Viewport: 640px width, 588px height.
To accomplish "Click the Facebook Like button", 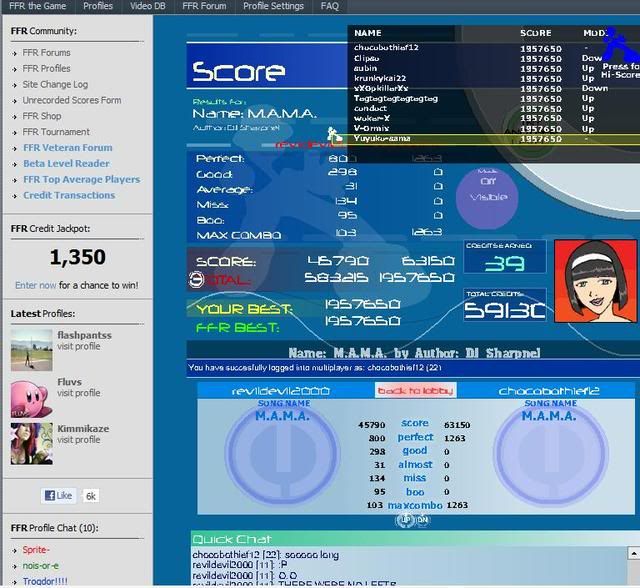I will pyautogui.click(x=59, y=495).
